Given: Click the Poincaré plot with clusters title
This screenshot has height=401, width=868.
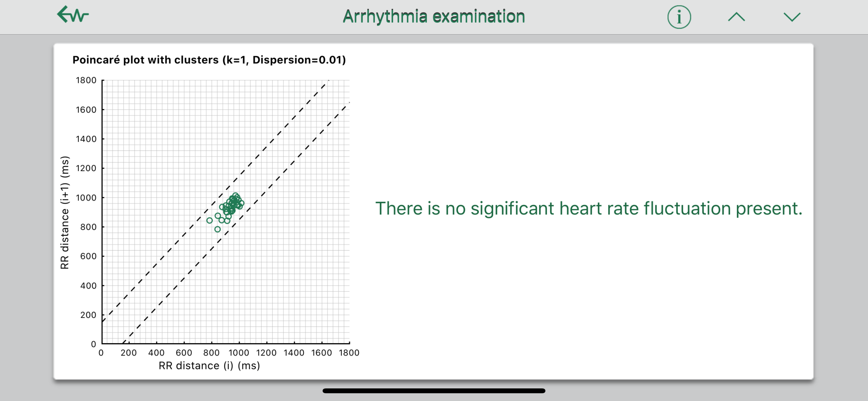Looking at the screenshot, I should pos(209,60).
